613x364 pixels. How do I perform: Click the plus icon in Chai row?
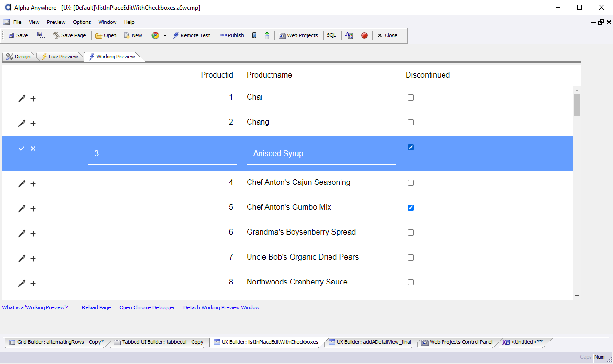[x=33, y=99]
